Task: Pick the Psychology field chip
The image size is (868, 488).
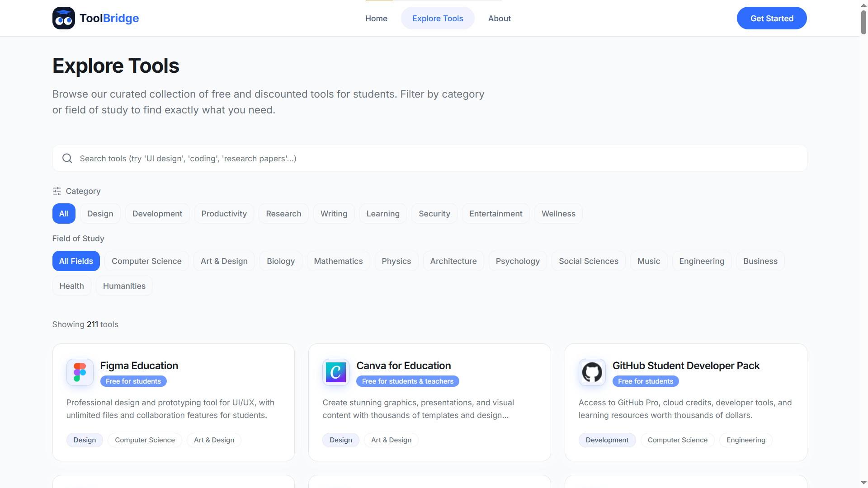Action: click(x=518, y=261)
